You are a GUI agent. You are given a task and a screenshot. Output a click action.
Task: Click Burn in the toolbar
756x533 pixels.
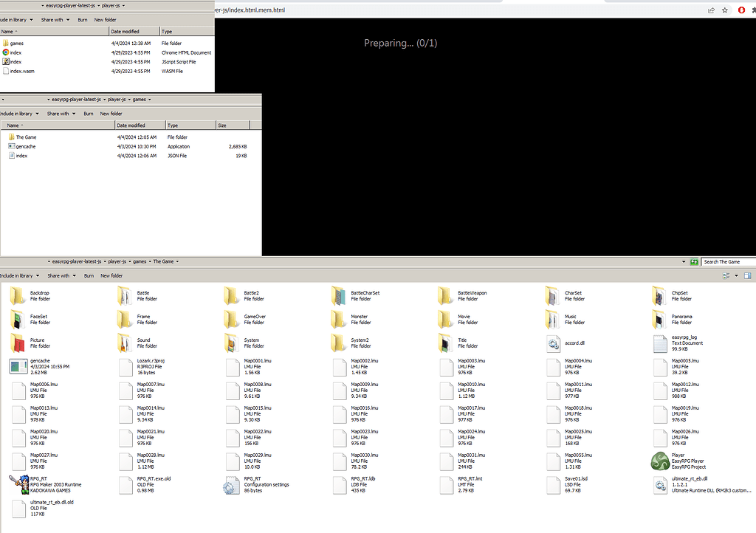tap(89, 275)
